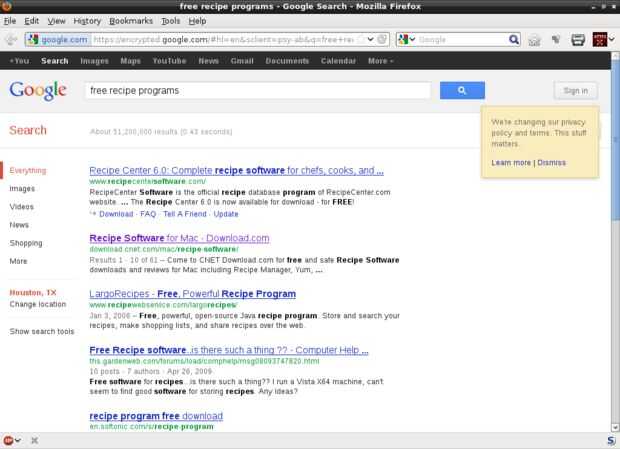The image size is (620, 449).
Task: Open Free Recipe software forum result
Action: 229,350
